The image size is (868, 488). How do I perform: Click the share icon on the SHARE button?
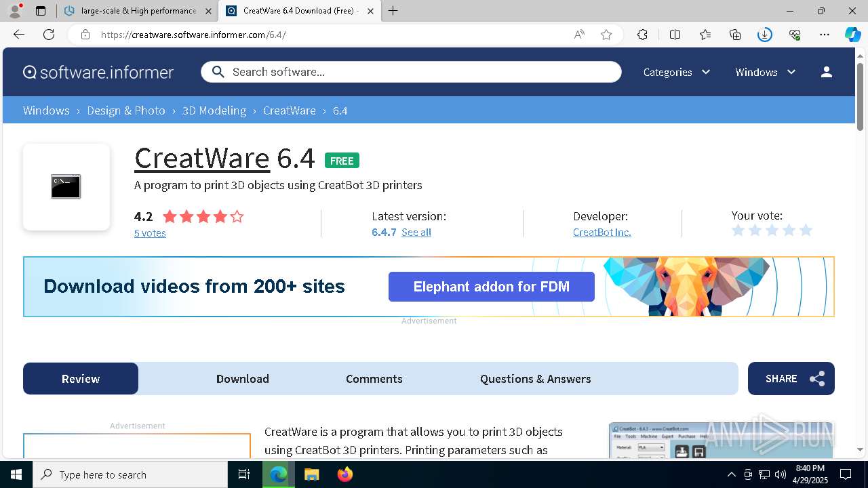[x=817, y=379]
